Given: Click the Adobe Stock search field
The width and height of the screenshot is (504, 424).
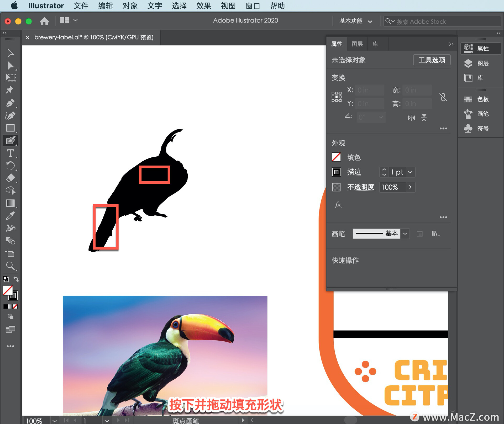Looking at the screenshot, I should click(x=442, y=21).
